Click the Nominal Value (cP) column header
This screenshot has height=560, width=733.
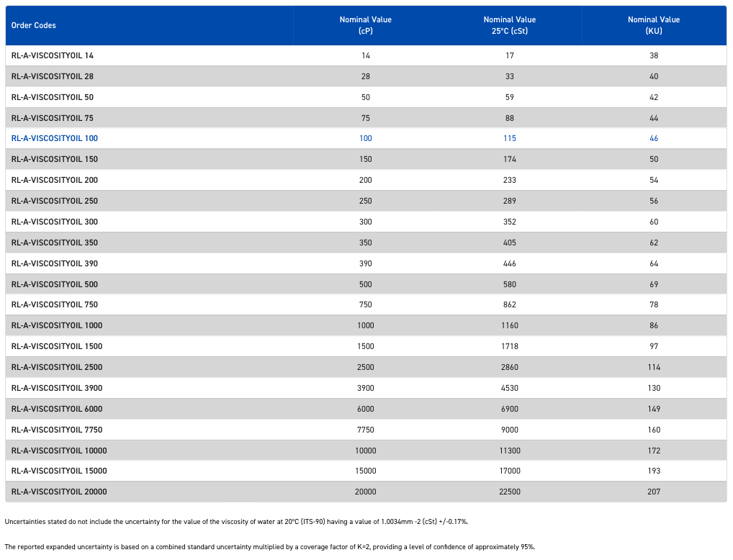pyautogui.click(x=365, y=25)
